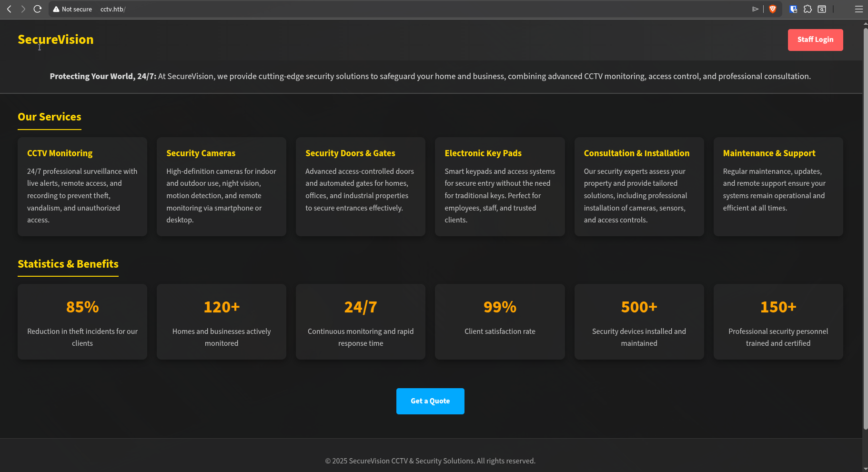Click the share/send arrow icon in address bar
The height and width of the screenshot is (472, 868).
click(x=755, y=9)
